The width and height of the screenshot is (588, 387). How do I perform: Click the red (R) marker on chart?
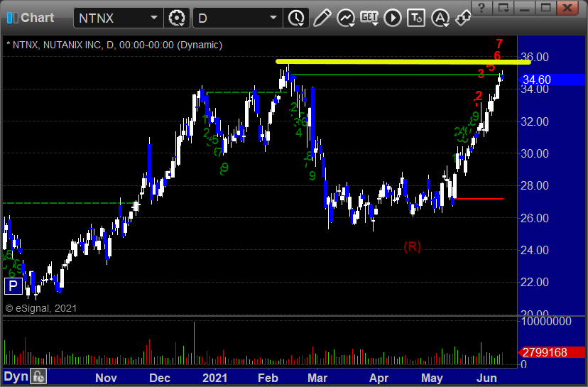coord(412,246)
